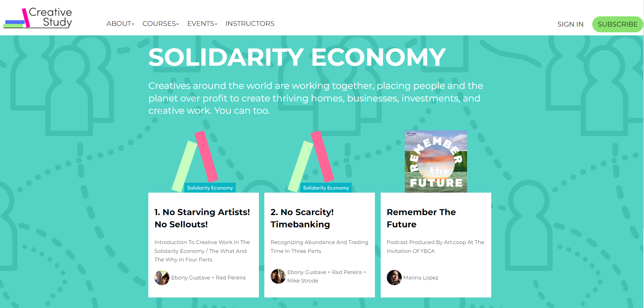
Task: Go to the Instructors page
Action: click(x=250, y=23)
